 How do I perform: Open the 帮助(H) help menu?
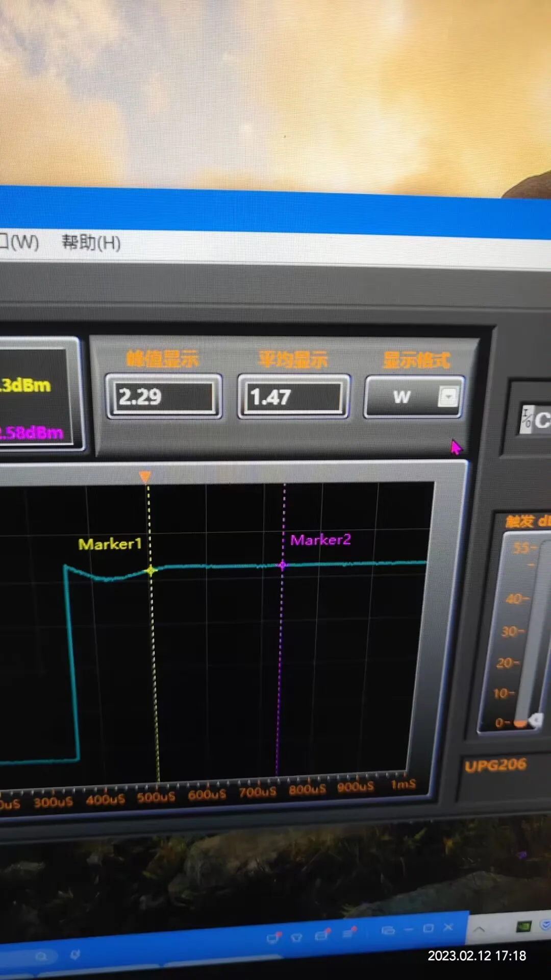(91, 242)
